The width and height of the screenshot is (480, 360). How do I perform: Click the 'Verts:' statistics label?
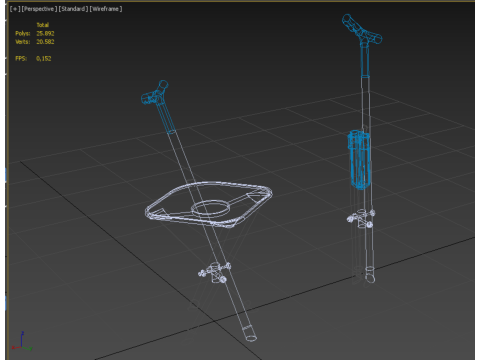23,42
